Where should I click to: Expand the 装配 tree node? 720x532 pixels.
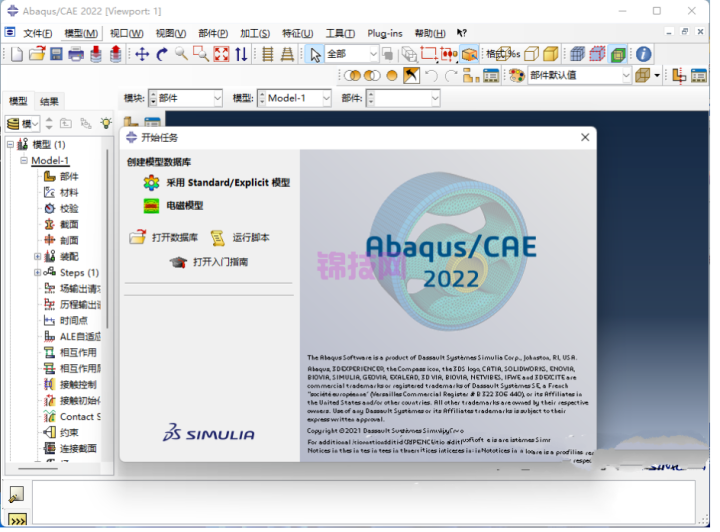tap(37, 256)
